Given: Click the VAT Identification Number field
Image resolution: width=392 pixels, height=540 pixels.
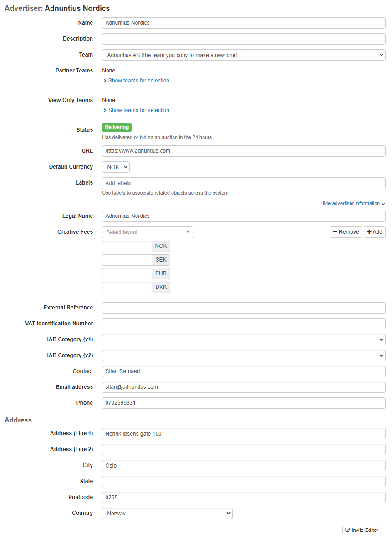Looking at the screenshot, I should click(x=244, y=324).
